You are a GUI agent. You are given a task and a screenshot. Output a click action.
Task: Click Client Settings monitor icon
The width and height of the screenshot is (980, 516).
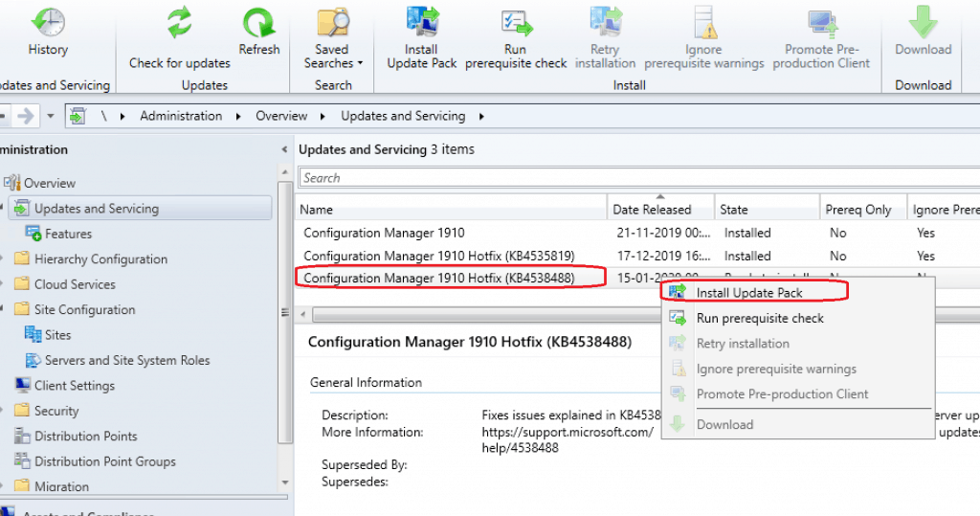coord(23,385)
